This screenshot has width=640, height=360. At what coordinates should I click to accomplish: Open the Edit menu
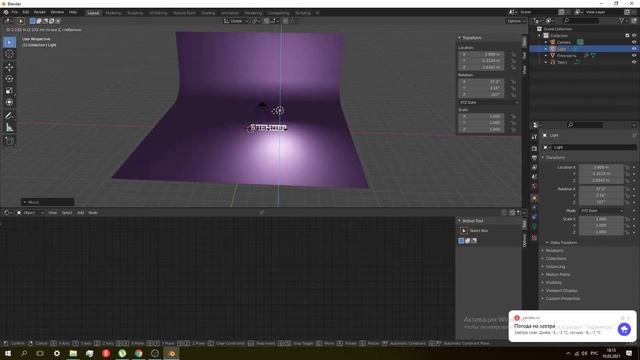click(x=26, y=12)
